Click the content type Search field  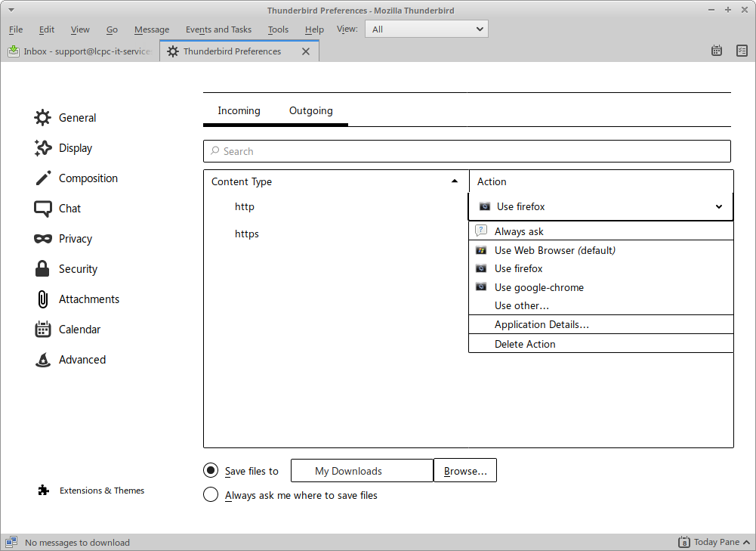pos(467,151)
